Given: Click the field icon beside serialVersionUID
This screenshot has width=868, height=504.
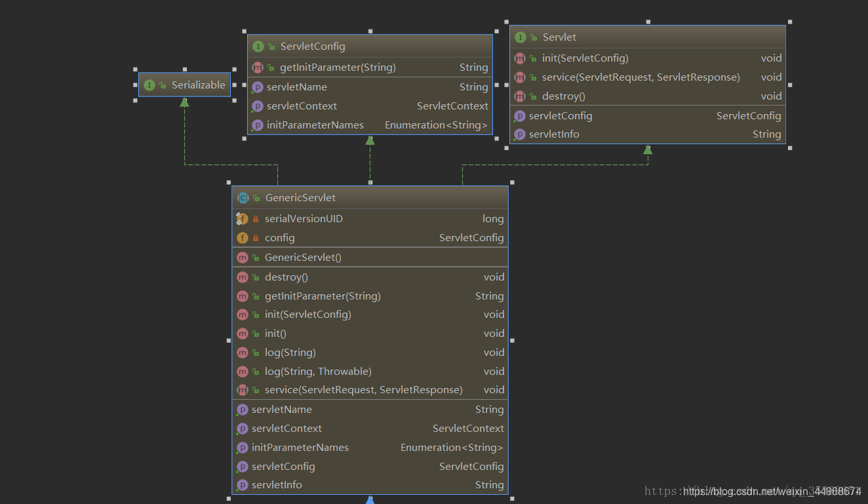Looking at the screenshot, I should point(243,219).
